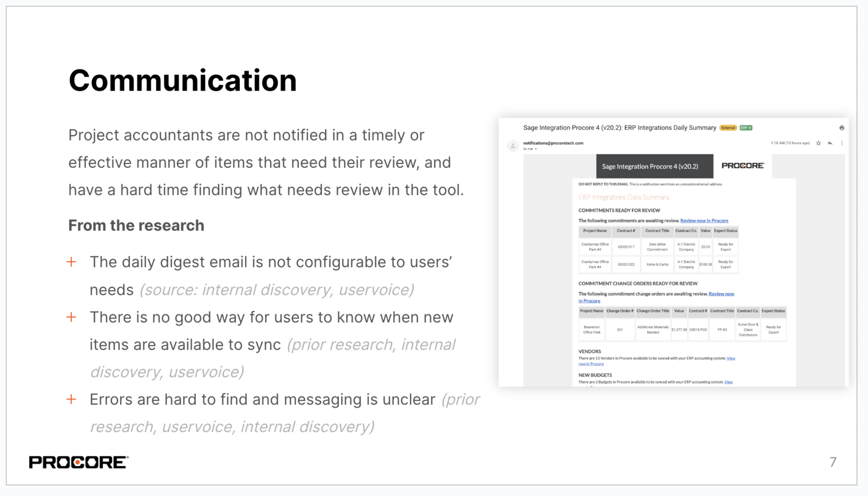
Task: Click the 'Zero dollar Commitment' title cell
Action: [658, 247]
